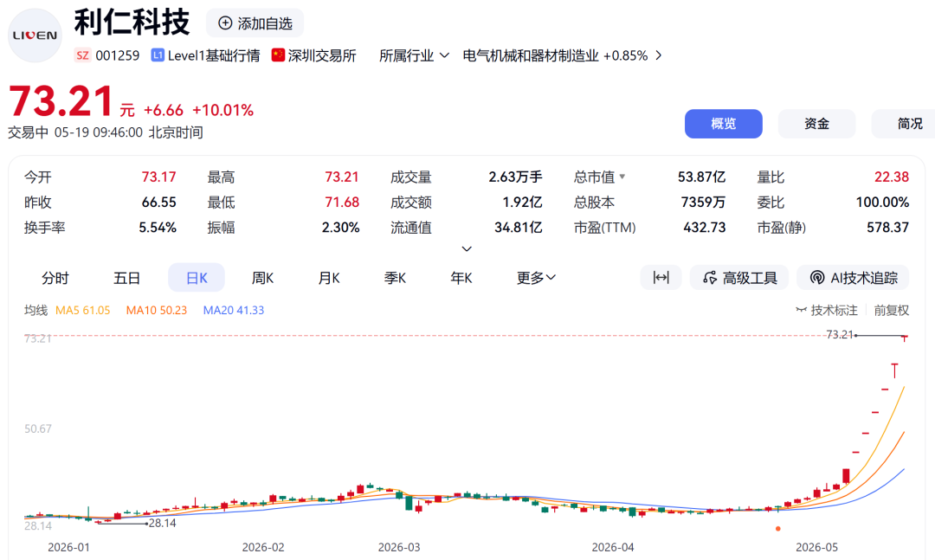Image resolution: width=935 pixels, height=560 pixels.
Task: Click the L1 Level1 badge icon
Action: (158, 55)
